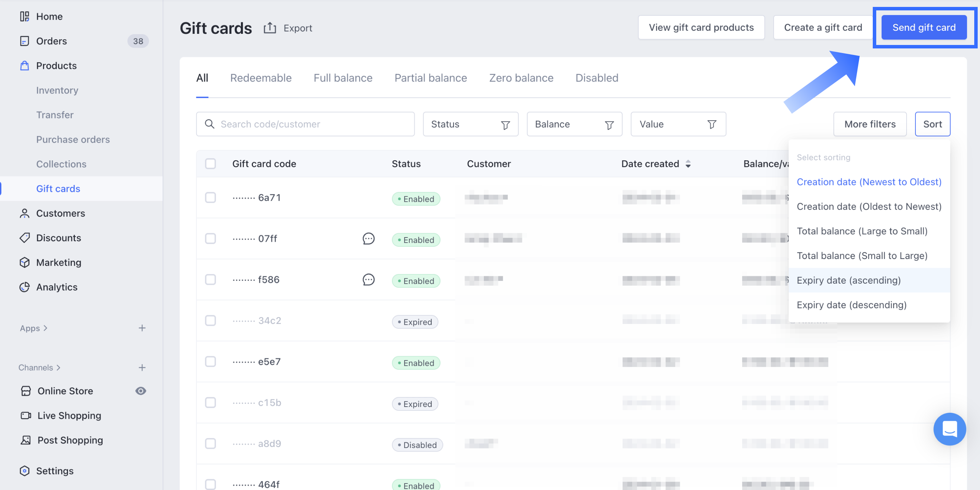
Task: Open Settings gear in sidebar
Action: tap(25, 471)
